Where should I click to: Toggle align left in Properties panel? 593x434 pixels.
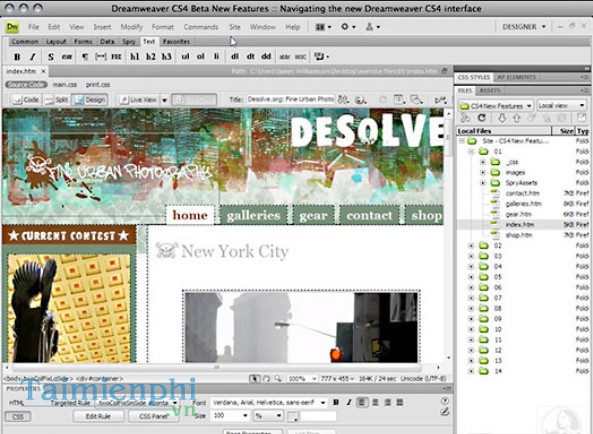coord(362,403)
